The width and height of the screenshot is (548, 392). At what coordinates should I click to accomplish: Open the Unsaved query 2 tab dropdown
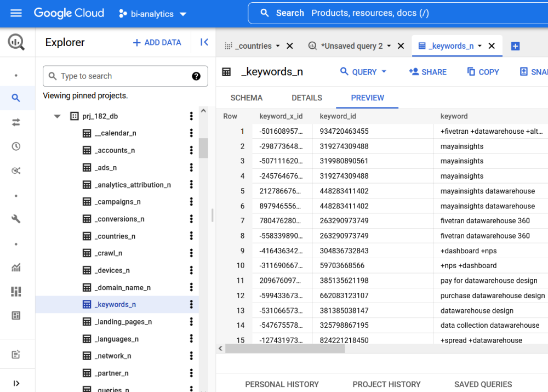pyautogui.click(x=389, y=46)
